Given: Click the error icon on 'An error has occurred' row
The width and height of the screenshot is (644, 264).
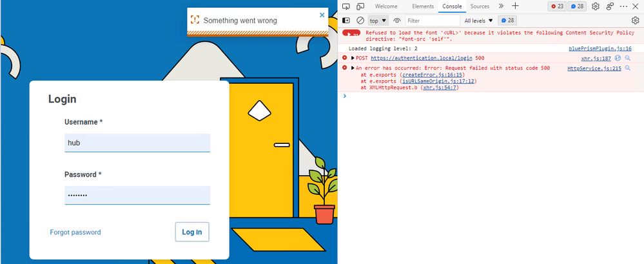Looking at the screenshot, I should pos(345,68).
